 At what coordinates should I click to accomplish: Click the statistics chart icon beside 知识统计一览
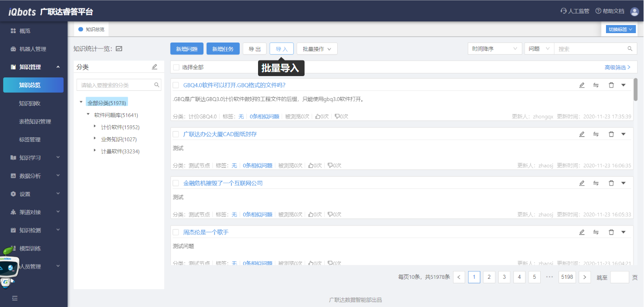click(119, 49)
